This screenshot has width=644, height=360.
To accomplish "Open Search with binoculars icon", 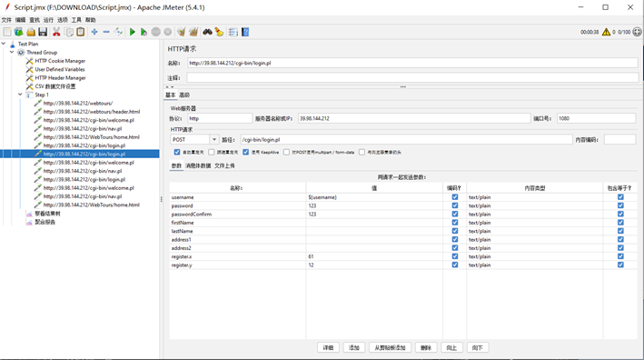I will 207,32.
